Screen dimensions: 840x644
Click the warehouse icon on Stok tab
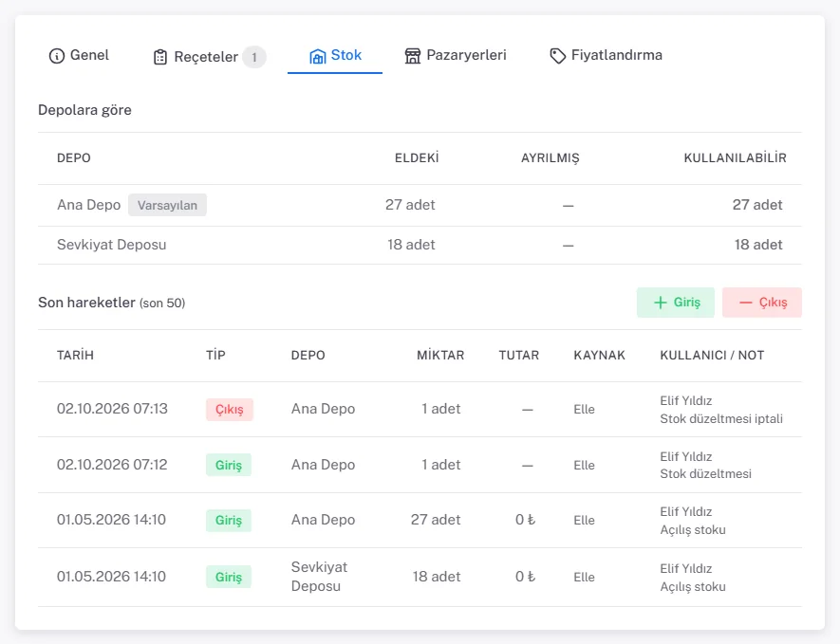click(x=318, y=56)
